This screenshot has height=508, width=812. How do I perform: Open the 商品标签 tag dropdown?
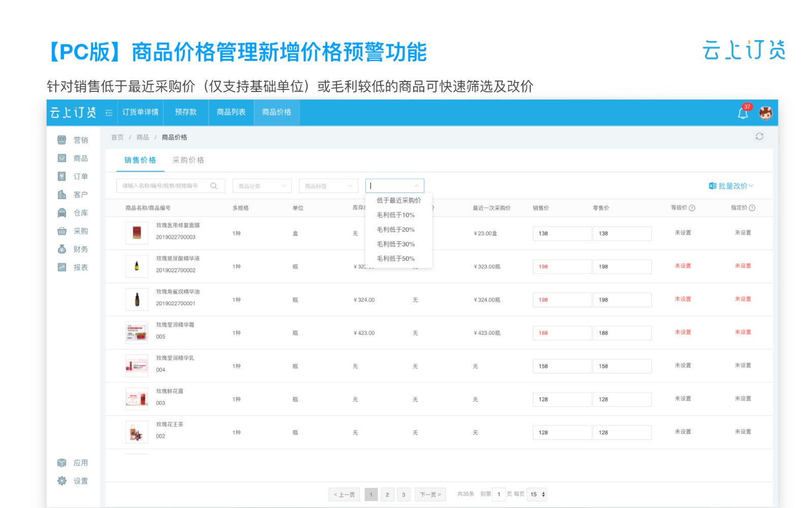click(x=328, y=186)
